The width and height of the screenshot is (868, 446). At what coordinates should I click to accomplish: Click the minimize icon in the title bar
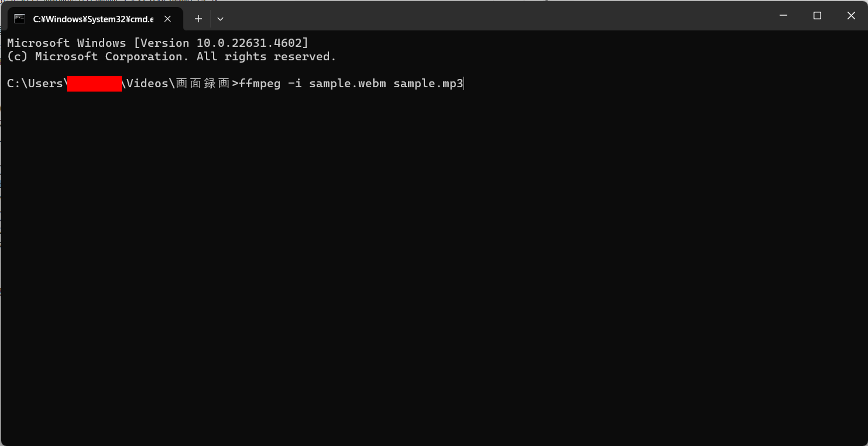[x=783, y=15]
